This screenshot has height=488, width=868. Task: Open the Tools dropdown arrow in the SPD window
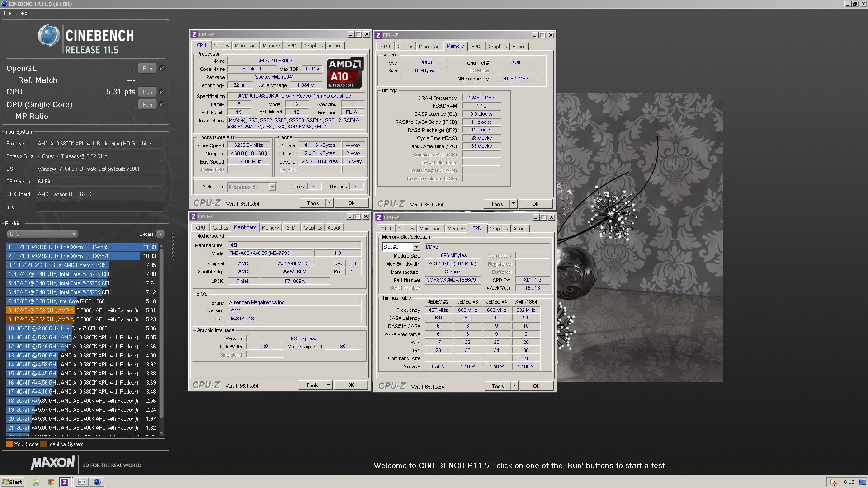click(x=514, y=386)
